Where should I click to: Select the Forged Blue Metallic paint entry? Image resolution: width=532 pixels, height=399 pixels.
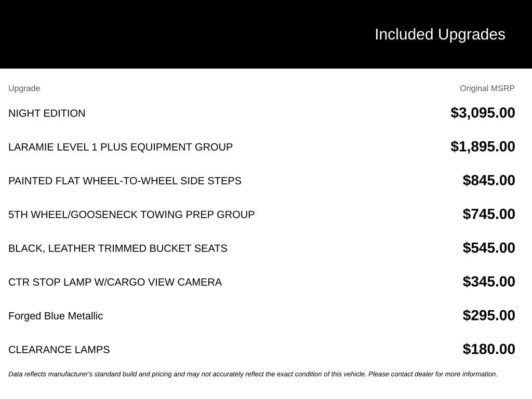(56, 316)
